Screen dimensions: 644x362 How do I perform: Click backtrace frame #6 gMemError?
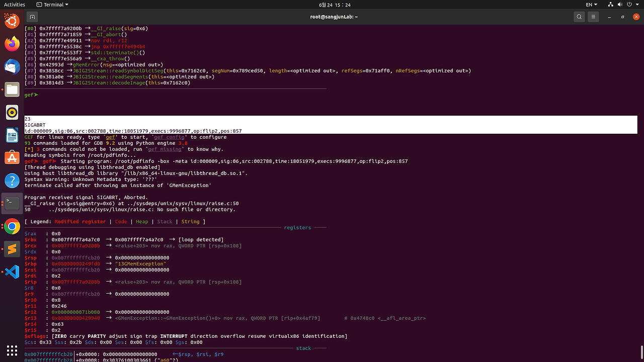(94, 65)
